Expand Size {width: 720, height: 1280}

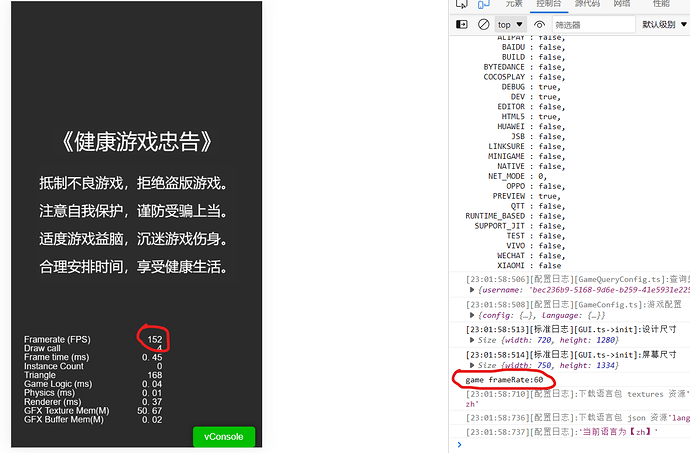[472, 340]
